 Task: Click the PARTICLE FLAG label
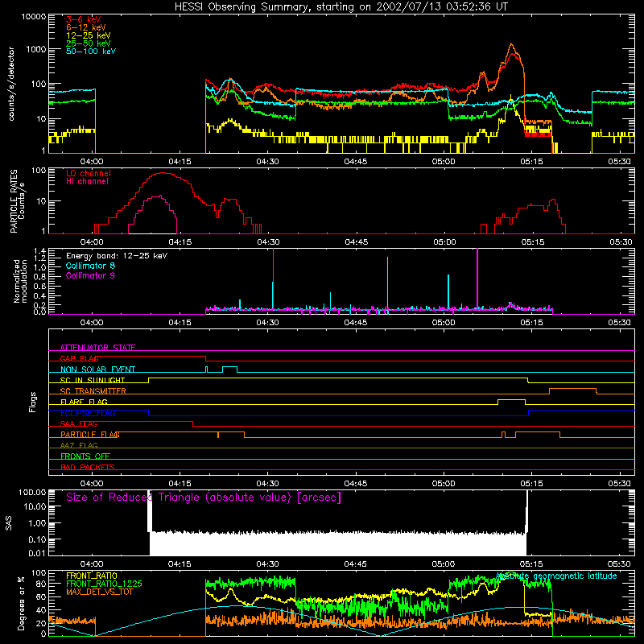click(90, 435)
